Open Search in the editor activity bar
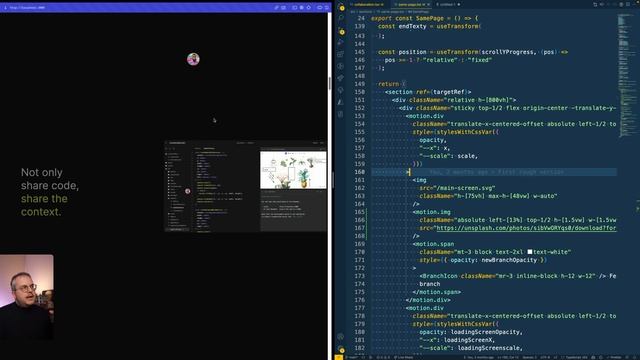 click(341, 18)
